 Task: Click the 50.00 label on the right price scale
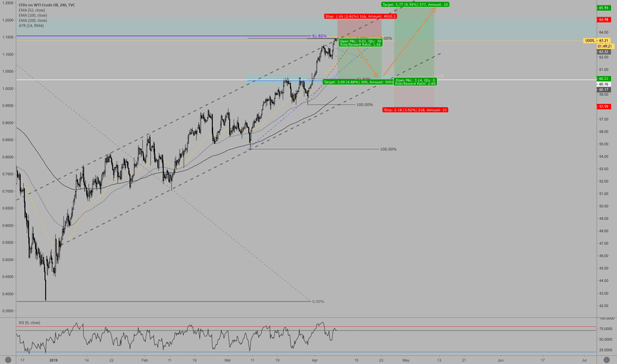(604, 206)
